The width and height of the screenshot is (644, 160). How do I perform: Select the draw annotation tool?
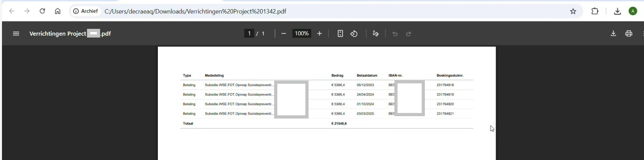376,34
